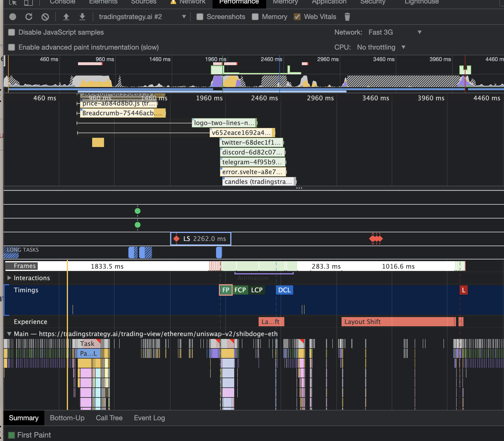Screen dimensions: 504x441
Task: Click the error.svelte-a8e7 network request
Action: coord(253,172)
